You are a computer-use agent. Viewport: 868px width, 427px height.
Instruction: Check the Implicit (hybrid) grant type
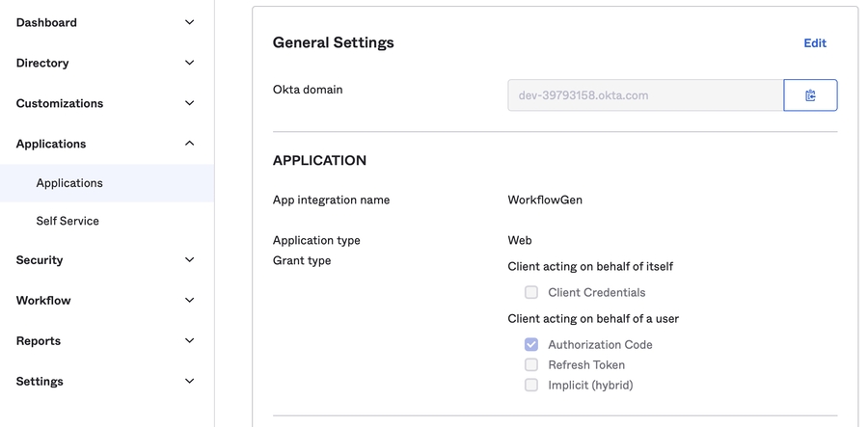click(531, 385)
